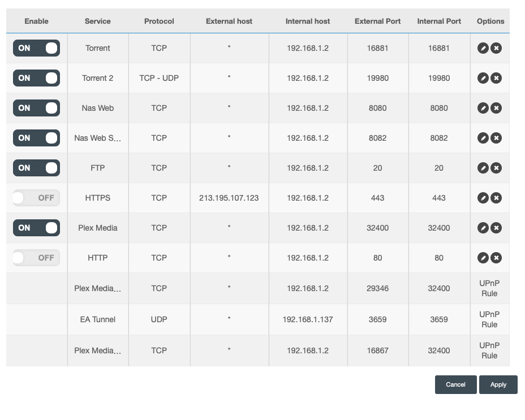This screenshot has width=525, height=420.
Task: Remove the Nas Web S... rule on port 8082
Action: point(496,138)
